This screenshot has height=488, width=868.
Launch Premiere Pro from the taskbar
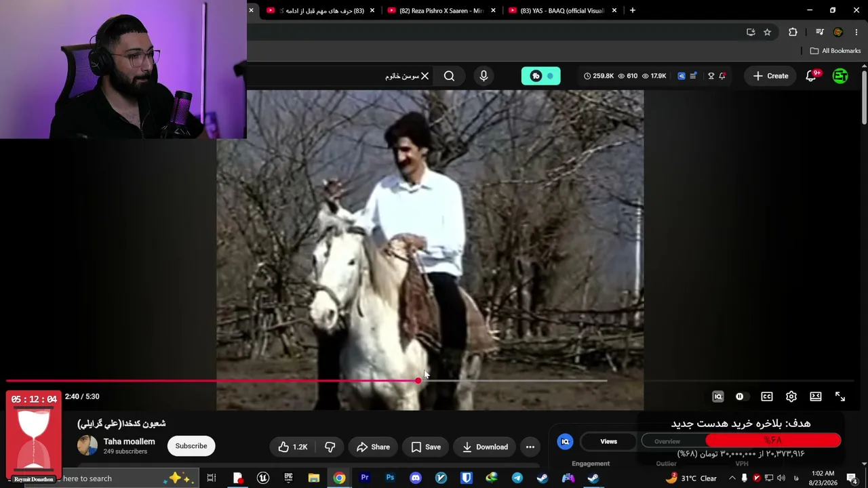click(365, 479)
